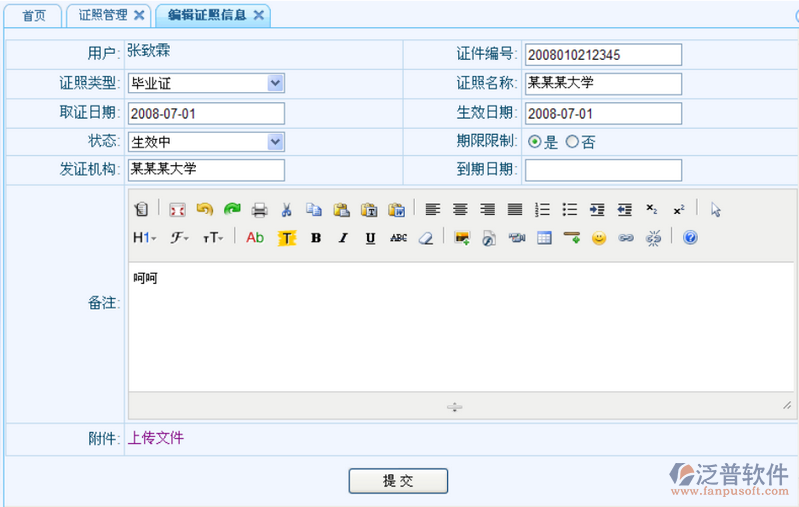This screenshot has width=799, height=507.
Task: Switch to the 首页 tab
Action: [34, 15]
